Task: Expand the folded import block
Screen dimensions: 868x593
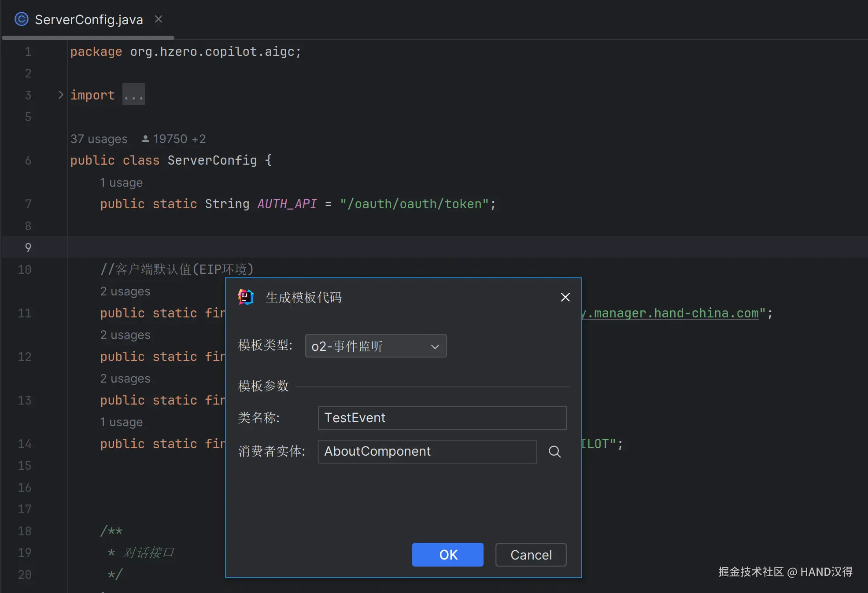Action: point(61,95)
